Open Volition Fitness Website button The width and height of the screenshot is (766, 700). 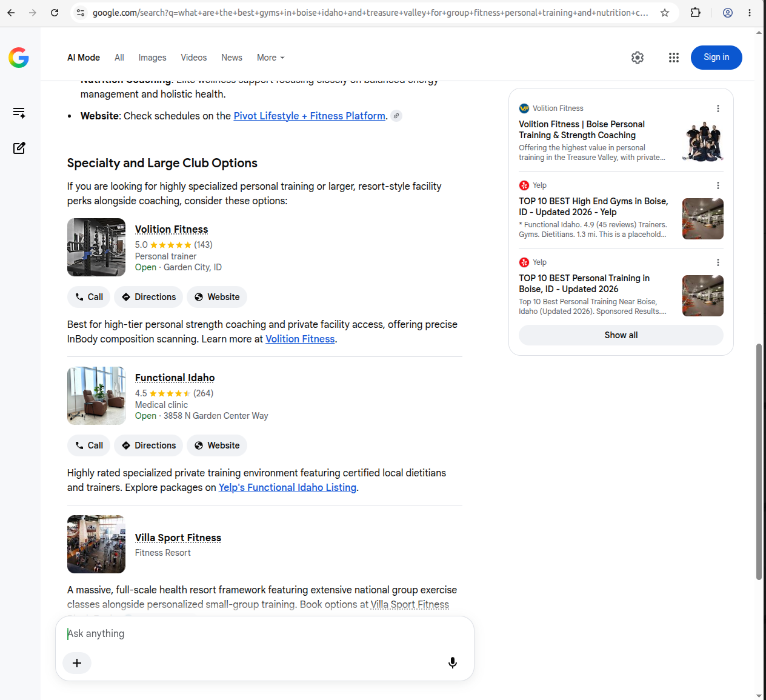[217, 297]
